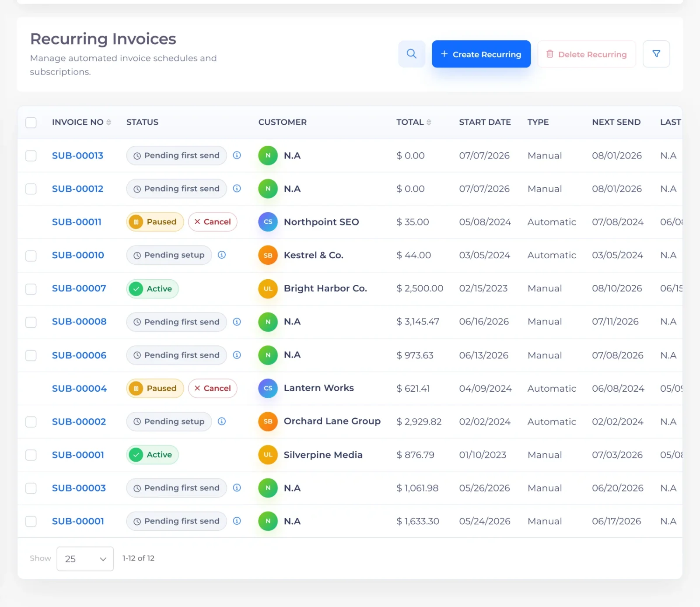The width and height of the screenshot is (700, 607).
Task: Click Pending setup badge for SUB-00010
Action: click(169, 255)
